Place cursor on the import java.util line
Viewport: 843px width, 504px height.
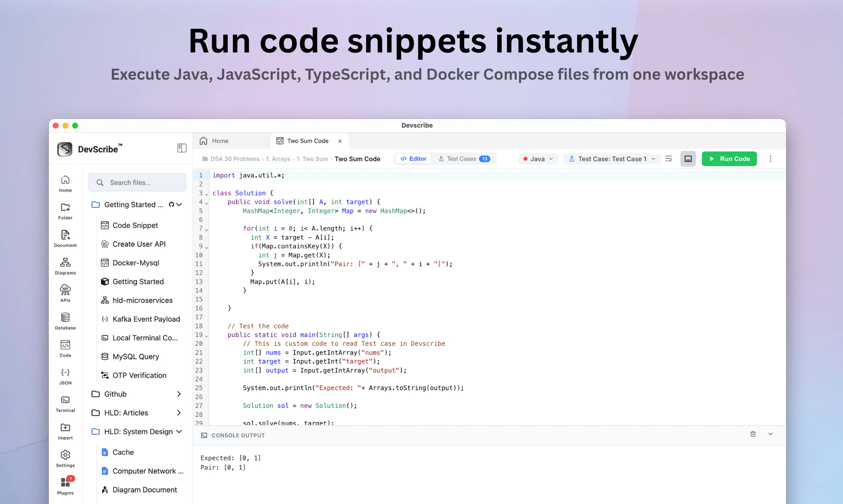click(x=248, y=175)
